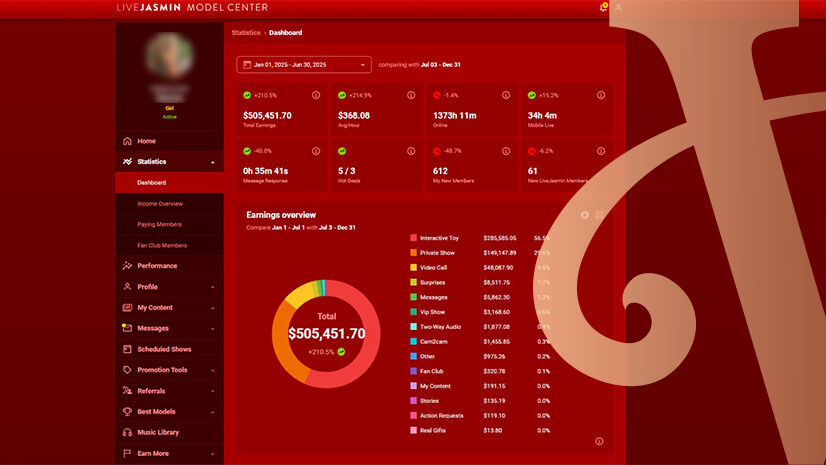Click info icon on Total Earnings card
Screen dimensions: 826x465
point(316,95)
